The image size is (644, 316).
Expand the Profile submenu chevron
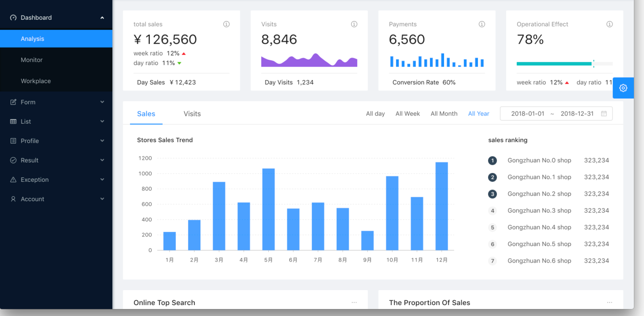pos(102,141)
